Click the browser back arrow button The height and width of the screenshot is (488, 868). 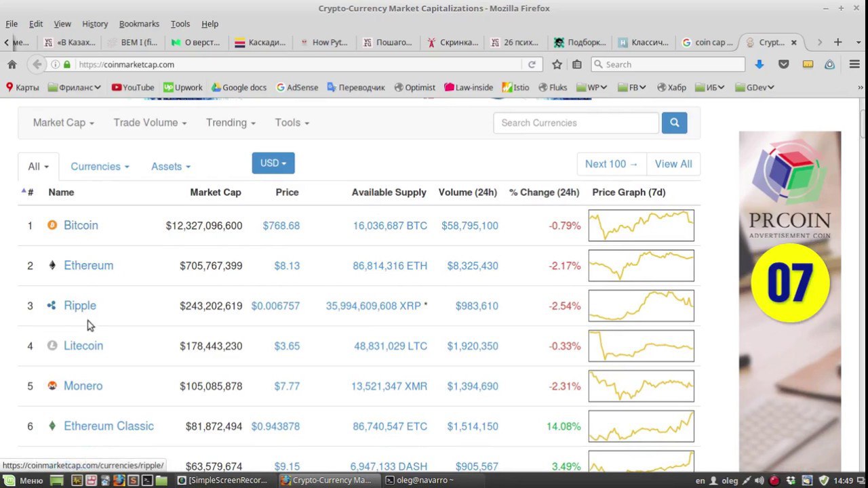(37, 64)
